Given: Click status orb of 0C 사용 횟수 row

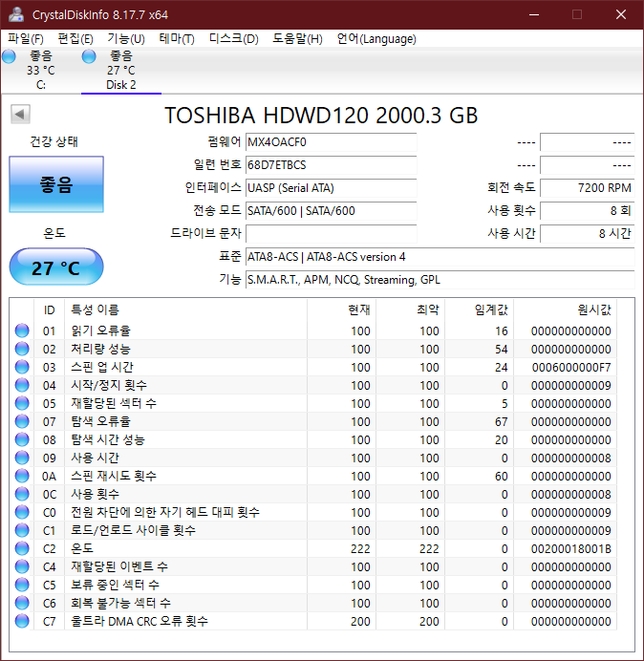Looking at the screenshot, I should click(22, 494).
